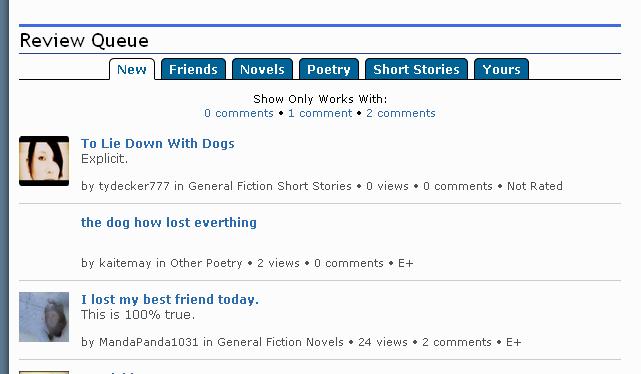Click the Review Queue heading
The width and height of the screenshot is (641, 374).
click(x=84, y=40)
